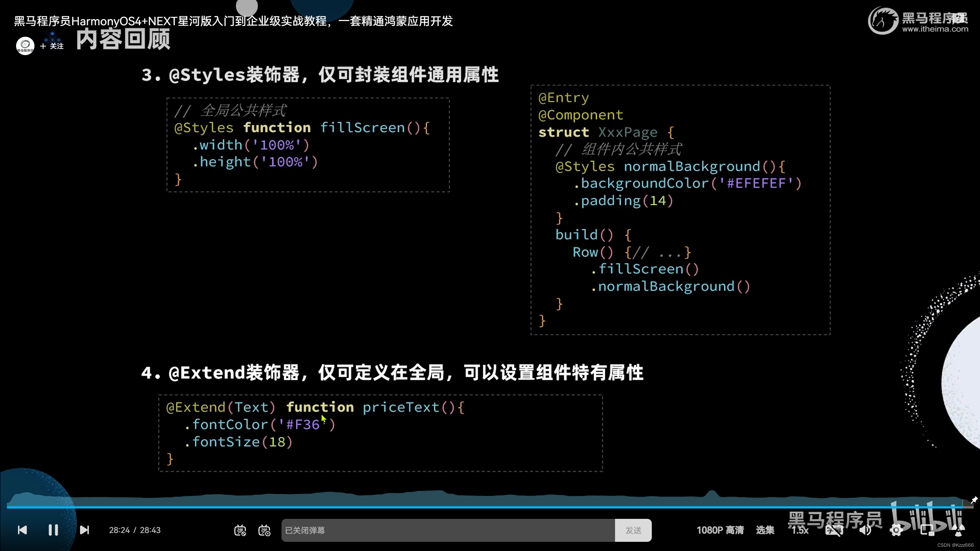This screenshot has width=980, height=551.
Task: Pin the progress bar waveform
Action: pyautogui.click(x=974, y=500)
